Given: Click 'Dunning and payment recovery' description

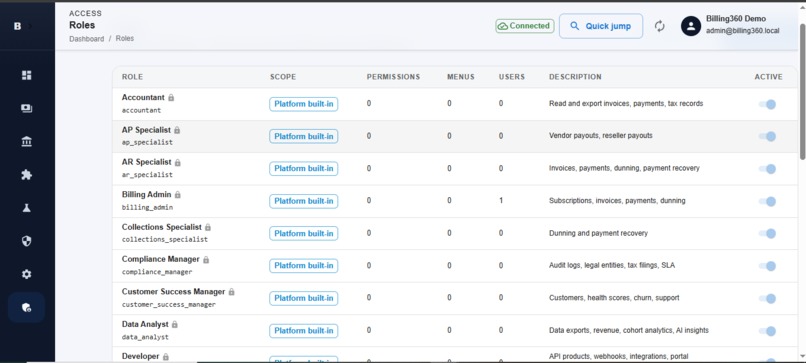Looking at the screenshot, I should point(598,233).
